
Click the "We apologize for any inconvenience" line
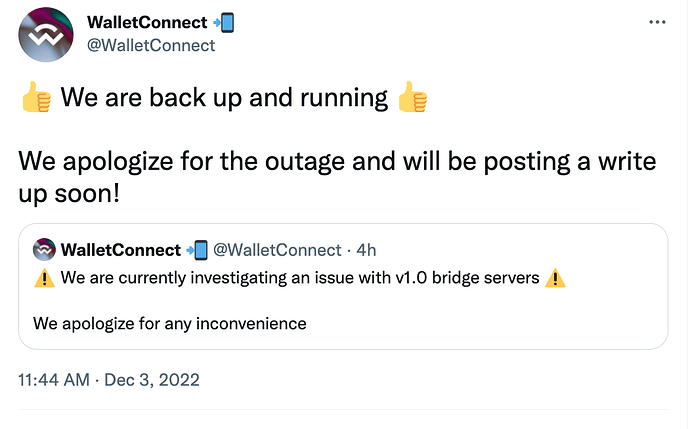click(x=169, y=323)
